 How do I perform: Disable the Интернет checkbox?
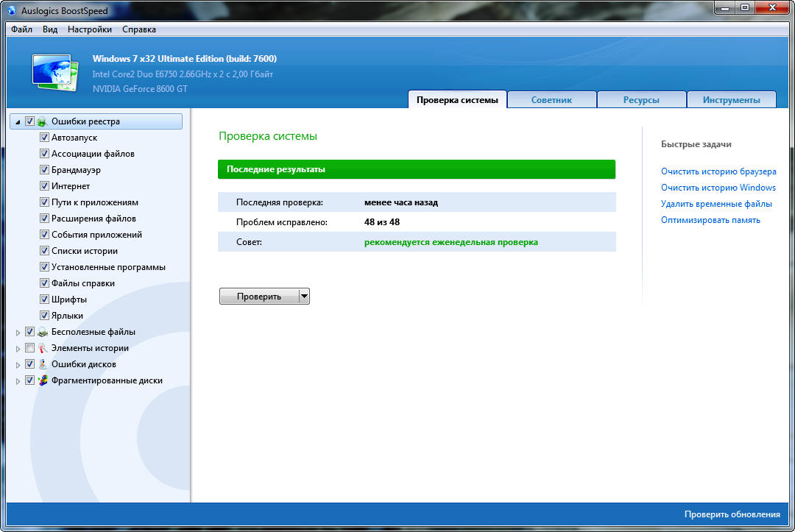(44, 186)
